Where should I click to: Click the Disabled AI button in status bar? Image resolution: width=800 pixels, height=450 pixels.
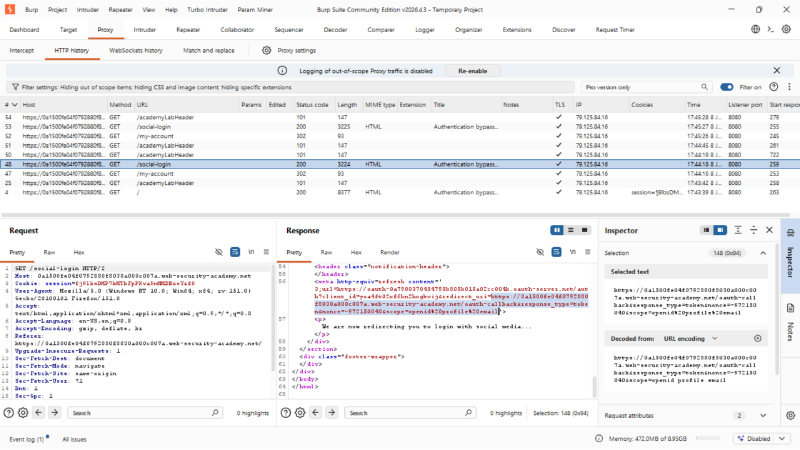pos(755,438)
